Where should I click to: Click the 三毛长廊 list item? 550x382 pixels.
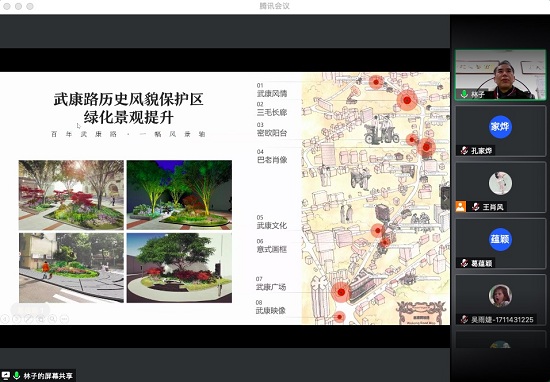(x=272, y=112)
